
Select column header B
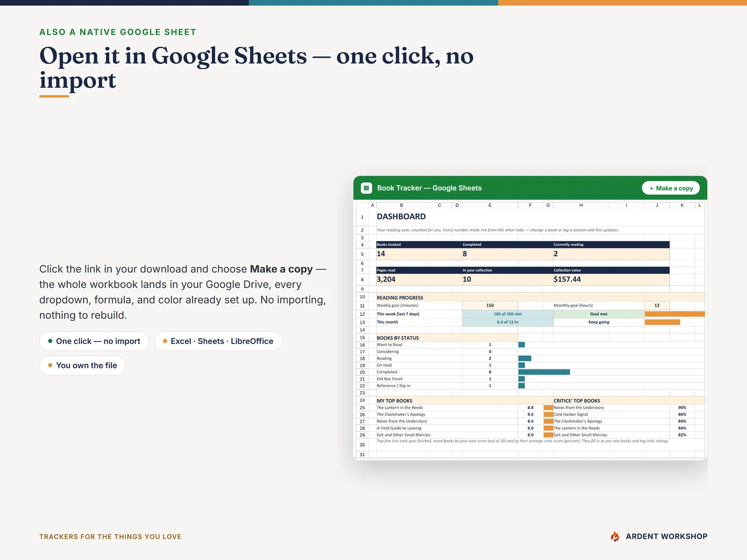tap(401, 205)
